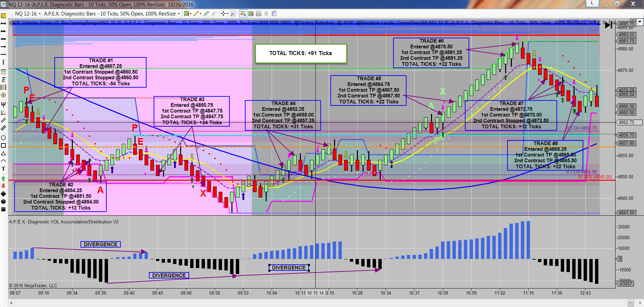The image size is (644, 307).
Task: Select the Arrow Line drawing tool
Action: point(3,47)
